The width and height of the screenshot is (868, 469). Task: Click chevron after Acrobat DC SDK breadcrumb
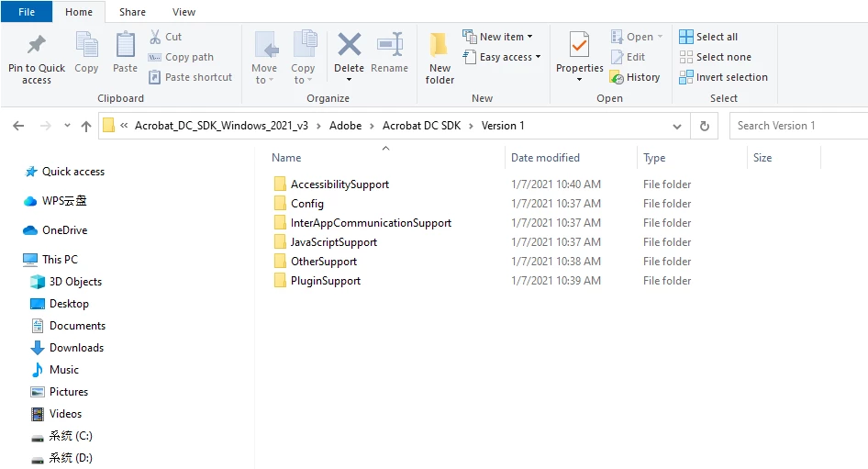click(x=471, y=126)
